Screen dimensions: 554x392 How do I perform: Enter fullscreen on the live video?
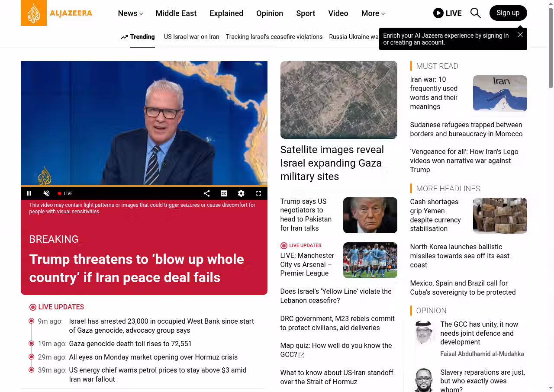pos(258,193)
